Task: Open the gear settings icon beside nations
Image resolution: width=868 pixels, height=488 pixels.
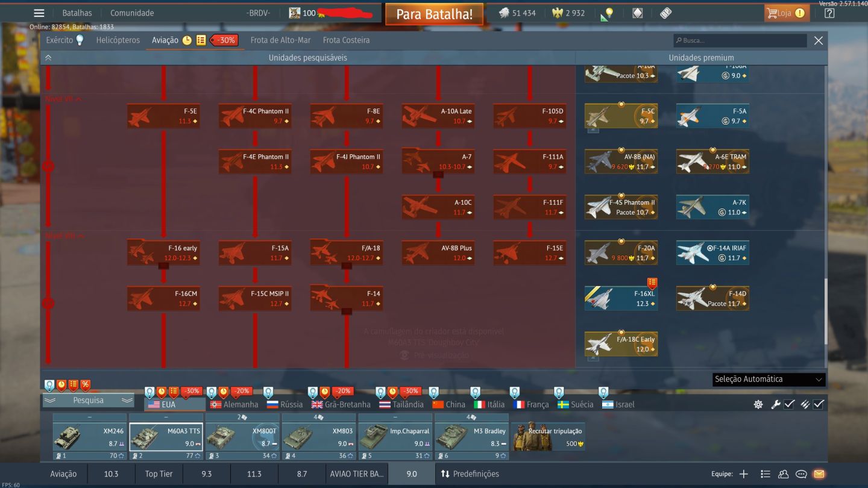Action: pyautogui.click(x=758, y=405)
